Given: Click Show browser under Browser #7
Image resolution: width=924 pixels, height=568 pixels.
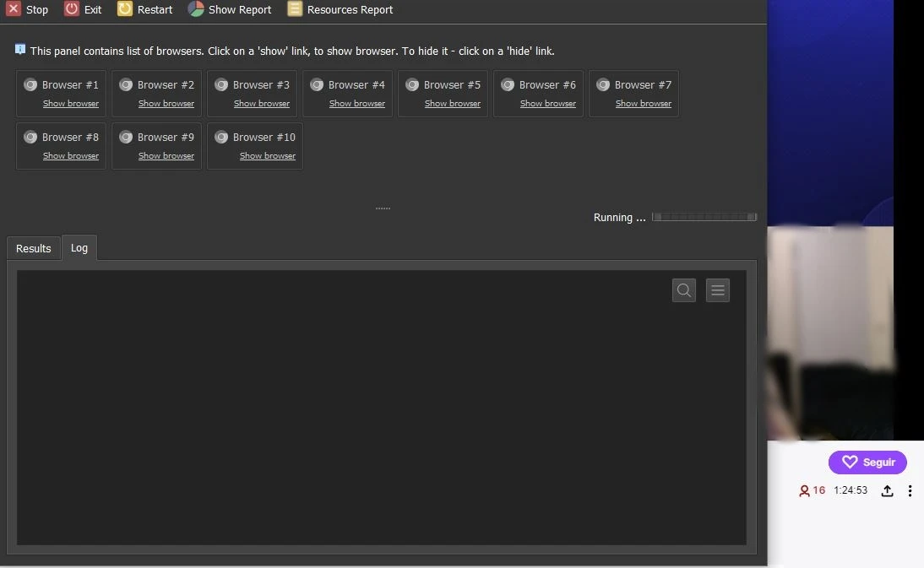Looking at the screenshot, I should point(644,104).
